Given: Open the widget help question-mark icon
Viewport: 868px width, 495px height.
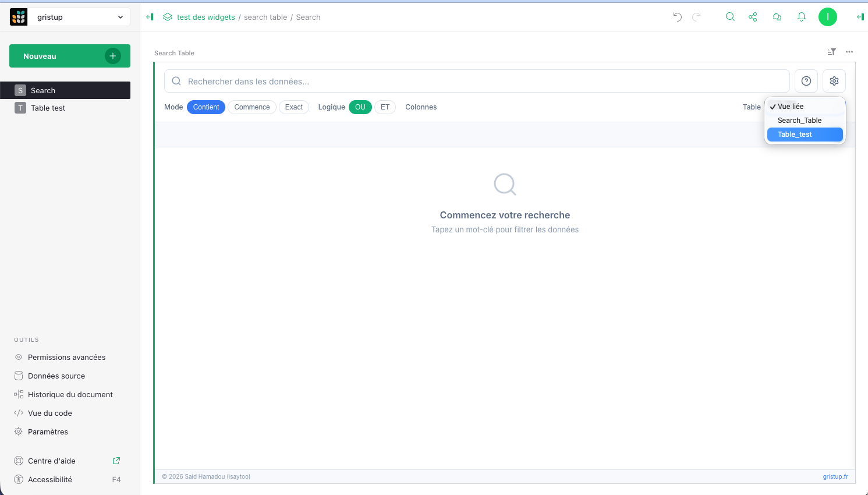Looking at the screenshot, I should point(806,81).
